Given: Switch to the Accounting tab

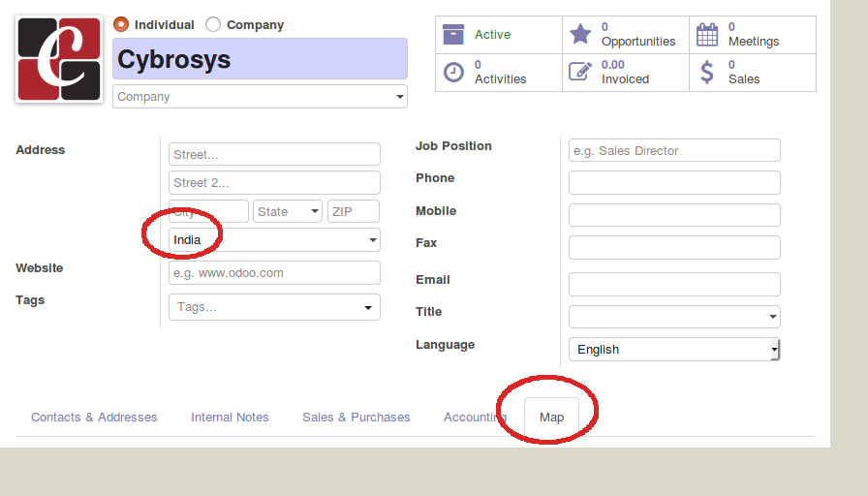Looking at the screenshot, I should (475, 418).
